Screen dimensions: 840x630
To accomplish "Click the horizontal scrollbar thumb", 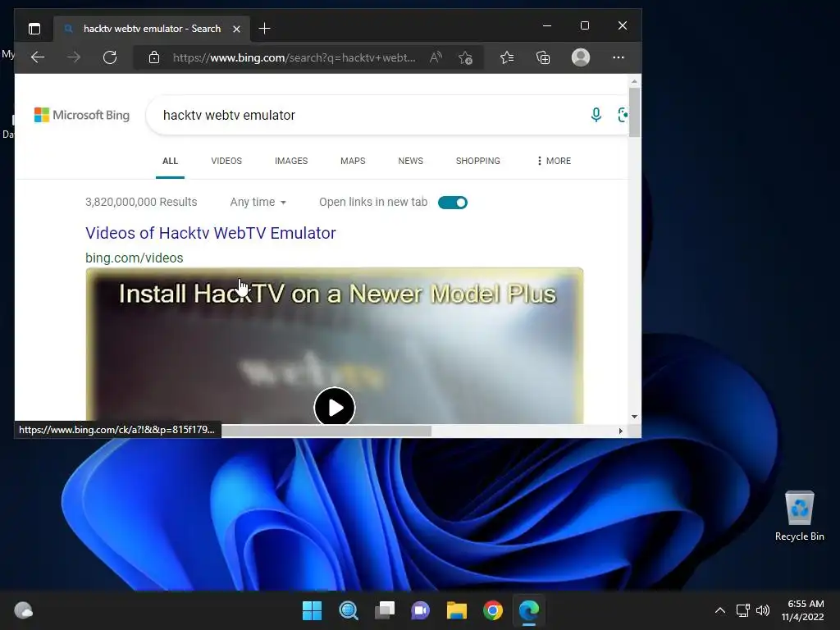I will click(326, 431).
